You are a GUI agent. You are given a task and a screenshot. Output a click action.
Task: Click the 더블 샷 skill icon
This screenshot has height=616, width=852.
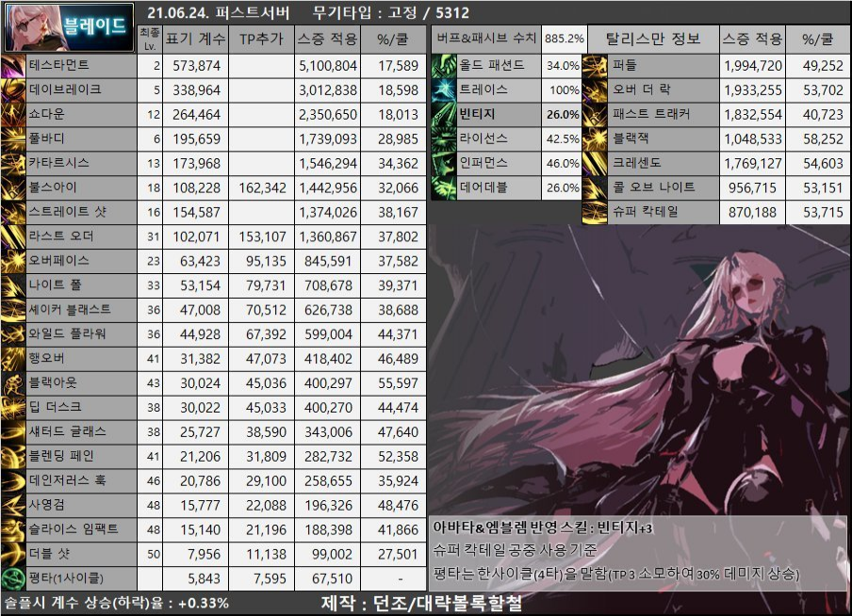(x=13, y=555)
